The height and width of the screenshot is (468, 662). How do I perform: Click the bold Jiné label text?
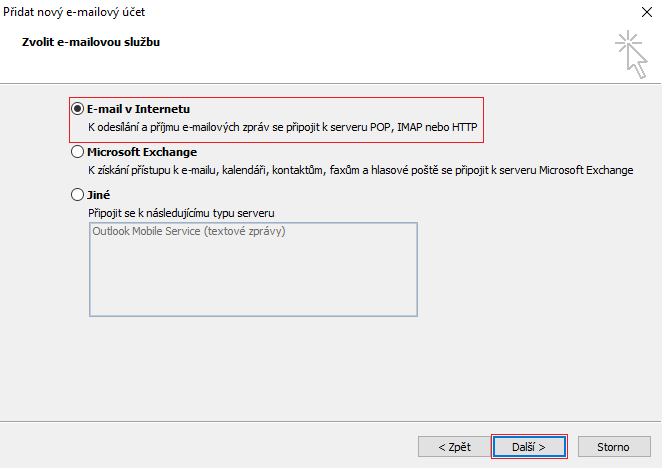(98, 196)
